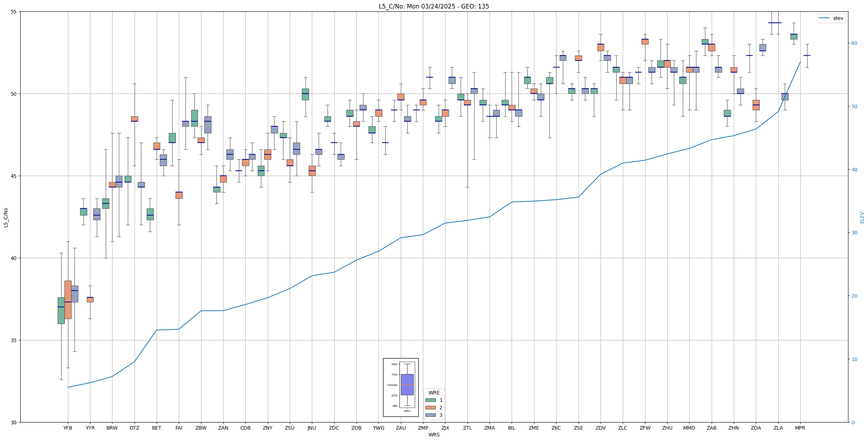Click the median label in boxplot key
Screen dimensions: 868x441
[392, 385]
